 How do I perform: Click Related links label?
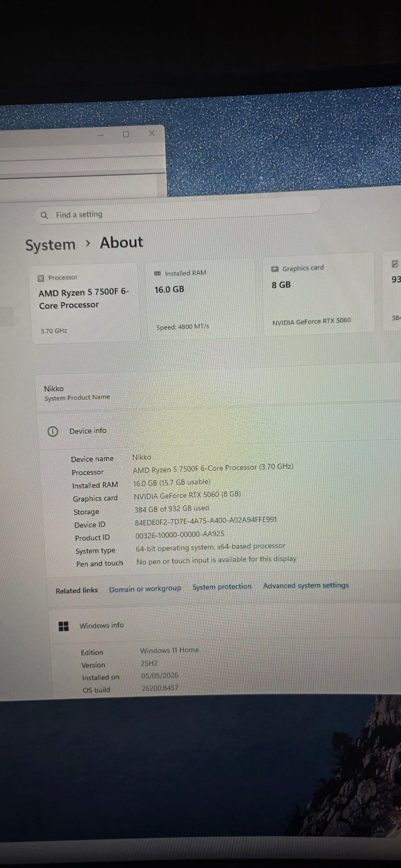click(x=76, y=591)
